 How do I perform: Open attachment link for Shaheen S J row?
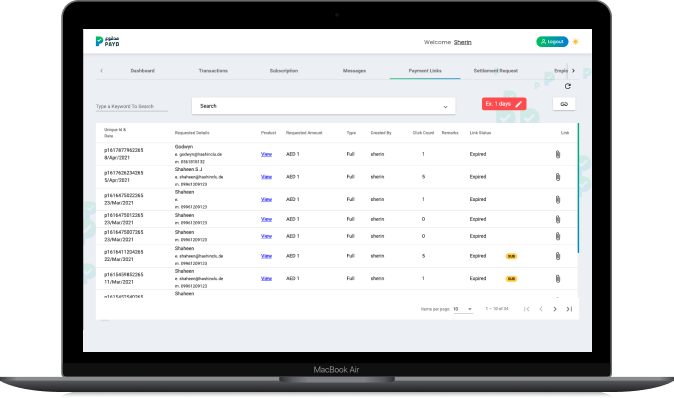[x=558, y=177]
